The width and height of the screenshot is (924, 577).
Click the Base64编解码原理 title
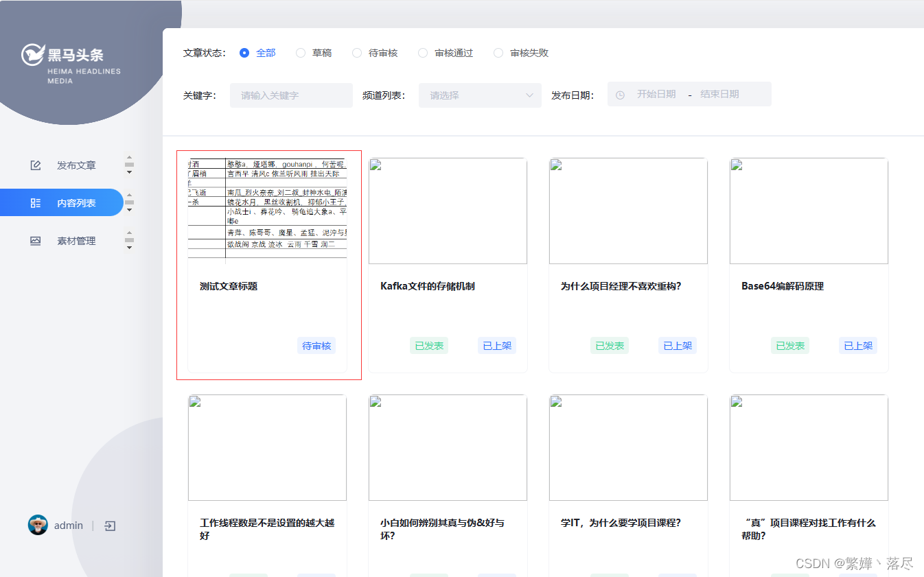click(783, 286)
